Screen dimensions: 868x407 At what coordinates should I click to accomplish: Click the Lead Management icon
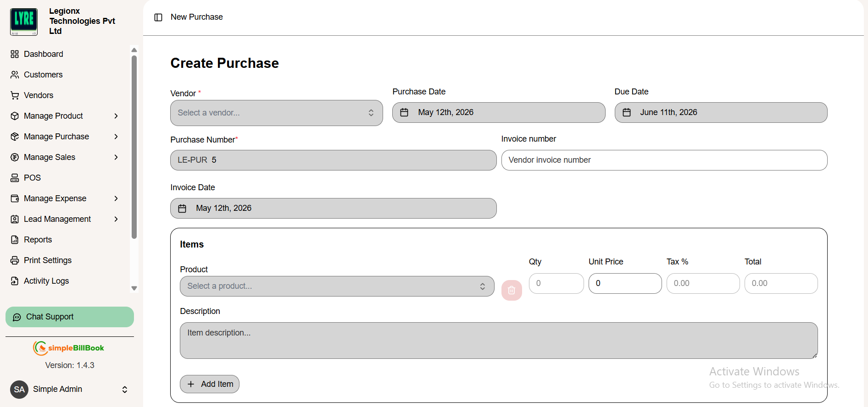point(15,219)
